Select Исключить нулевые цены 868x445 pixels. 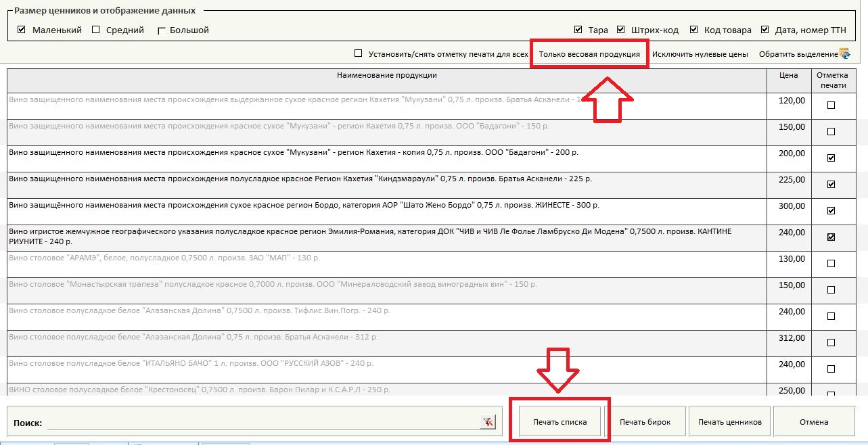pos(700,54)
